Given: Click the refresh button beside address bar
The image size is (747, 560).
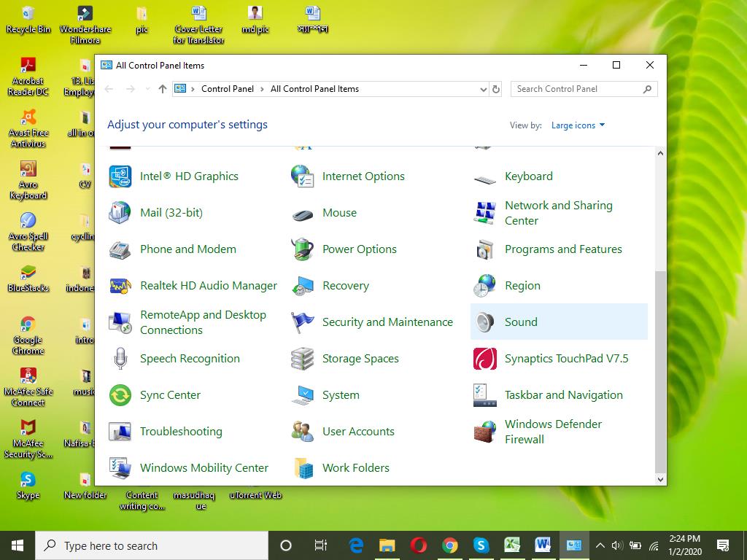Looking at the screenshot, I should coord(496,89).
